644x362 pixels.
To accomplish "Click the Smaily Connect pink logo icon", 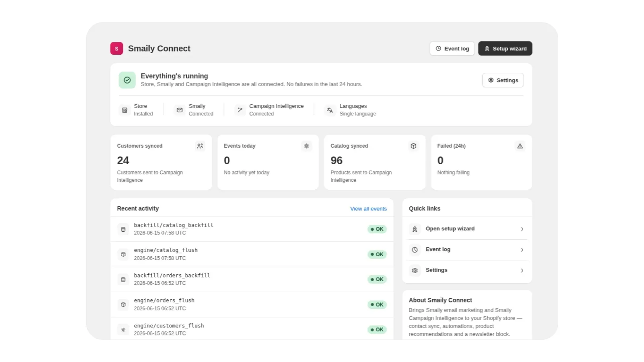I will [117, 48].
